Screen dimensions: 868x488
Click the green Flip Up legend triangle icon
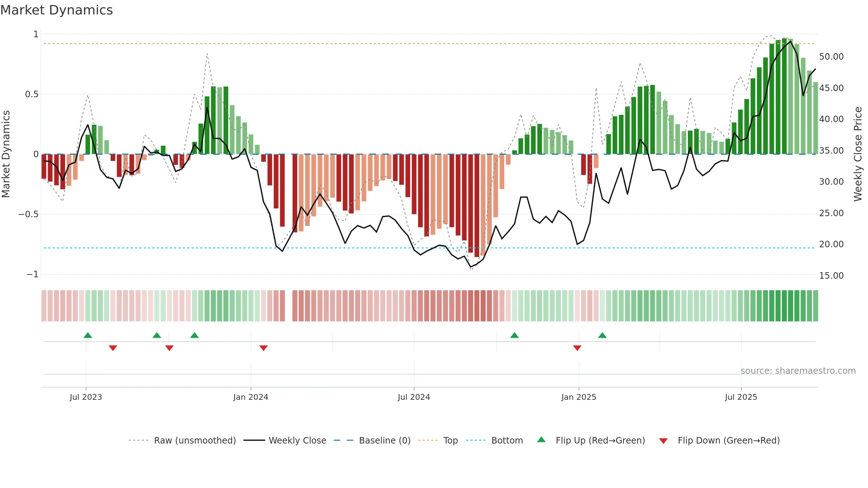541,440
